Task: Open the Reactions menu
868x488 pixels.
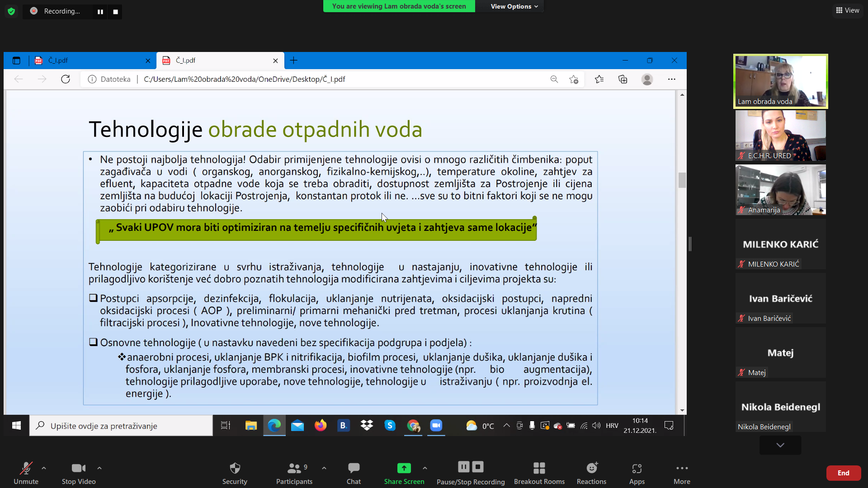Action: coord(591,469)
